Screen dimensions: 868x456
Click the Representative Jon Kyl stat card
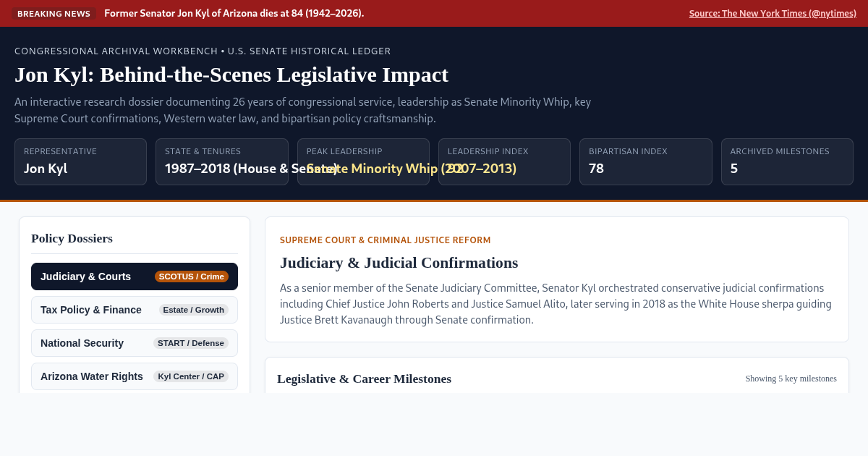point(80,161)
